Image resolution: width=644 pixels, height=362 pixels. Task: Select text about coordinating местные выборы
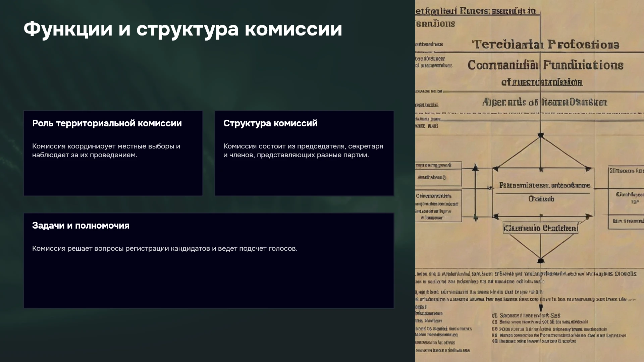coord(106,150)
